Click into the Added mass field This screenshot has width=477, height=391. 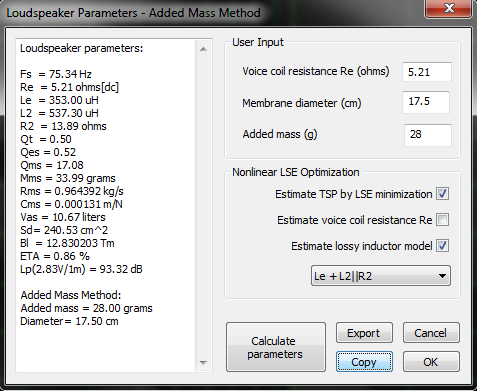click(x=428, y=135)
